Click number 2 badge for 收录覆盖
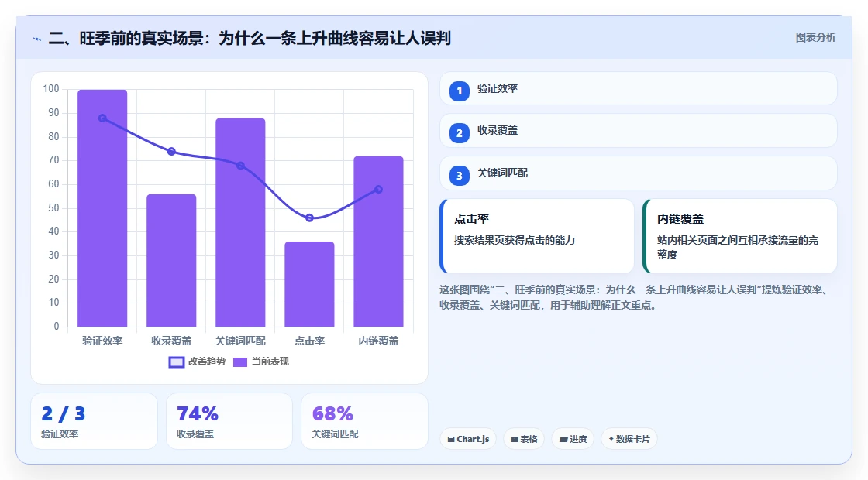This screenshot has width=868, height=480. click(x=459, y=132)
